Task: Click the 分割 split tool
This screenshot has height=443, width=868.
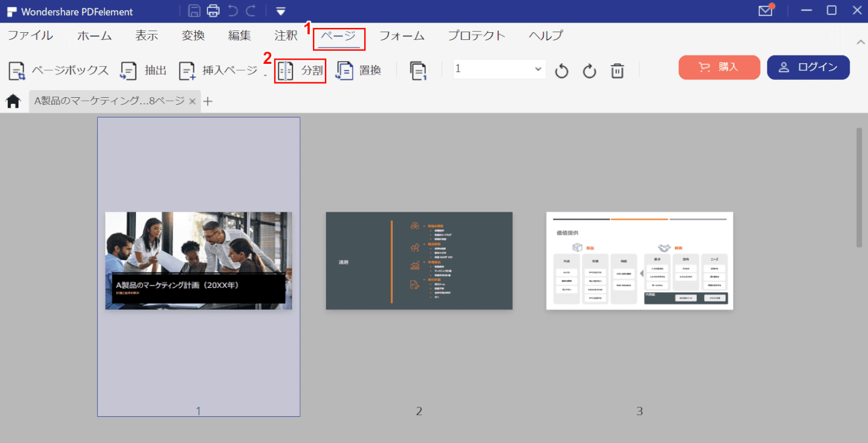Action: click(x=300, y=70)
